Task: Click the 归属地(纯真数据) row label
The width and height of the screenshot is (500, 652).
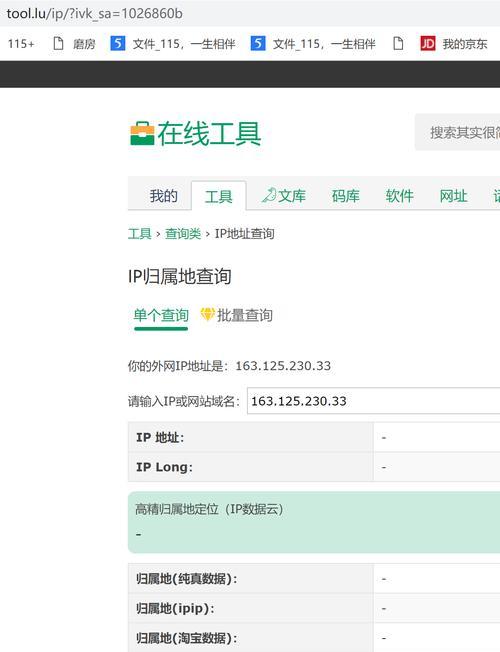Action: 186,579
